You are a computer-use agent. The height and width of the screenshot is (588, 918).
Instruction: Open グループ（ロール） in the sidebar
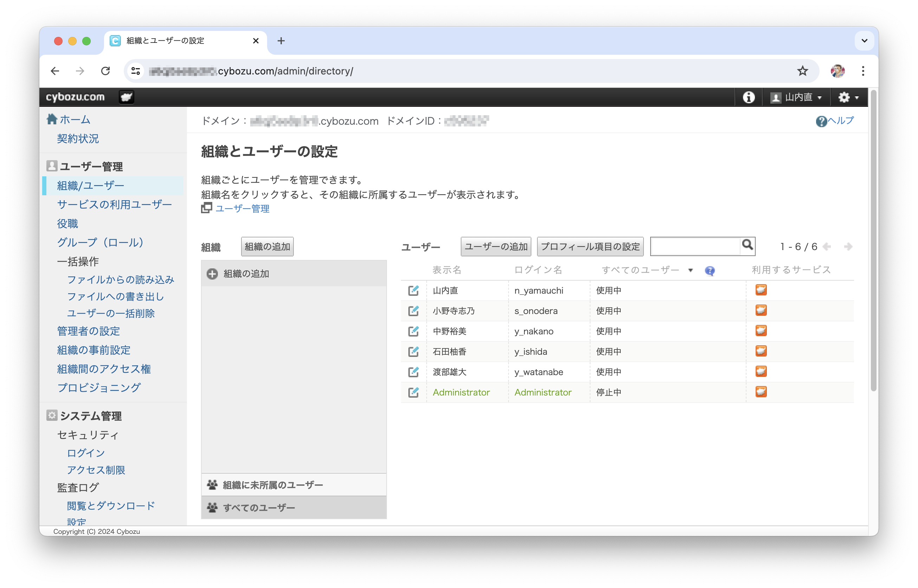pos(101,242)
